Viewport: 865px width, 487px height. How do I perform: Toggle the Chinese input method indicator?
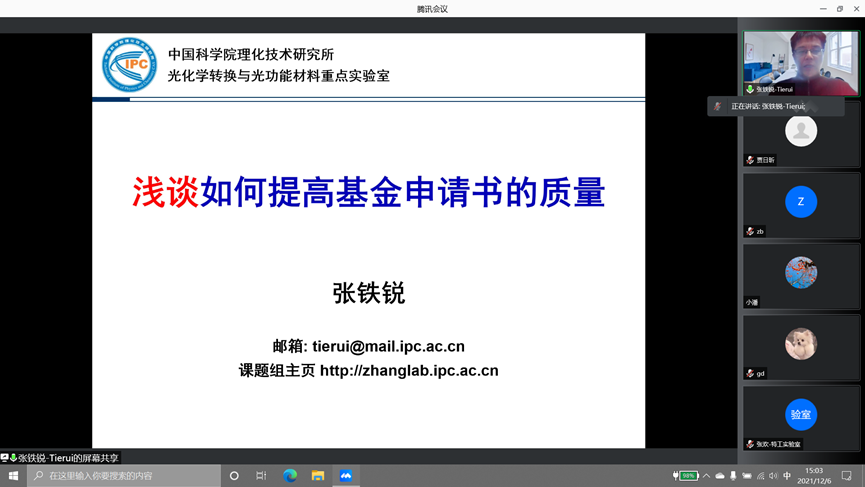[x=787, y=476]
